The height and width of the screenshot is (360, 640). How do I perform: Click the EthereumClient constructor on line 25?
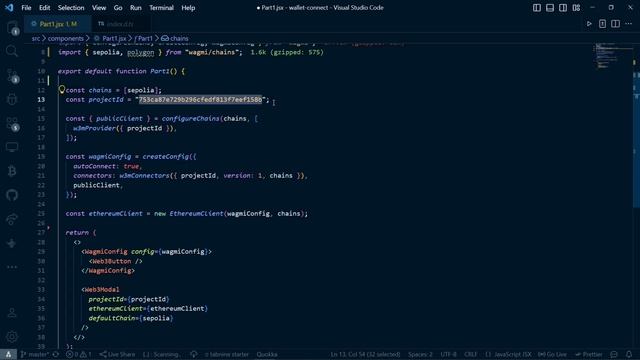coord(196,213)
